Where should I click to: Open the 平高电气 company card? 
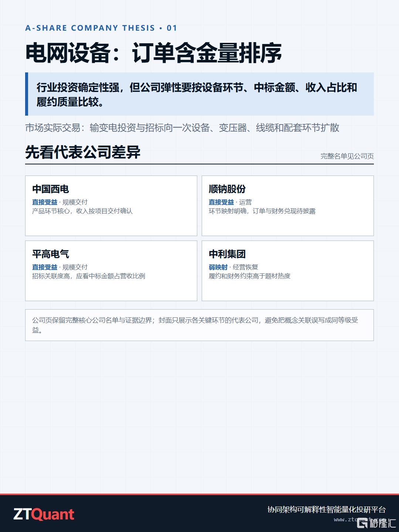pos(111,271)
